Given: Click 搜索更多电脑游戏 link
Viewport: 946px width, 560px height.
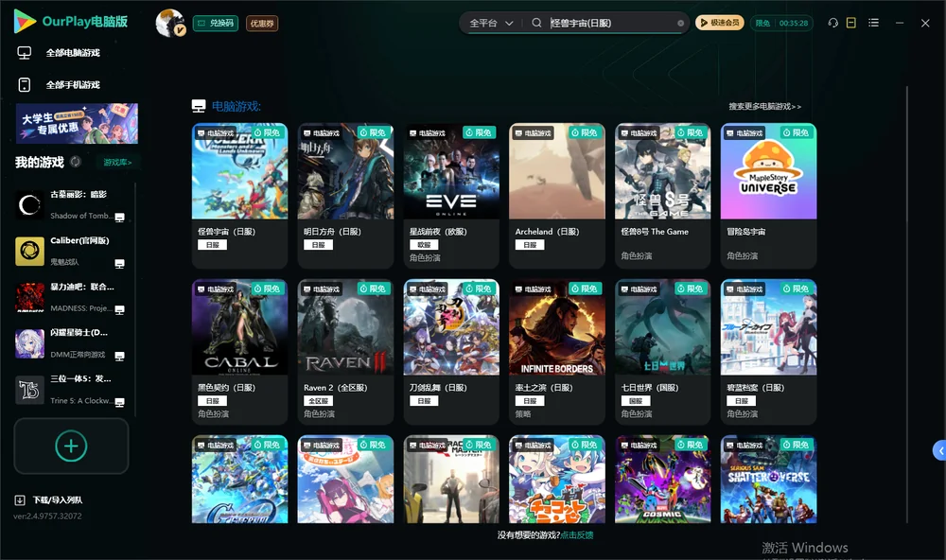Looking at the screenshot, I should tap(765, 107).
